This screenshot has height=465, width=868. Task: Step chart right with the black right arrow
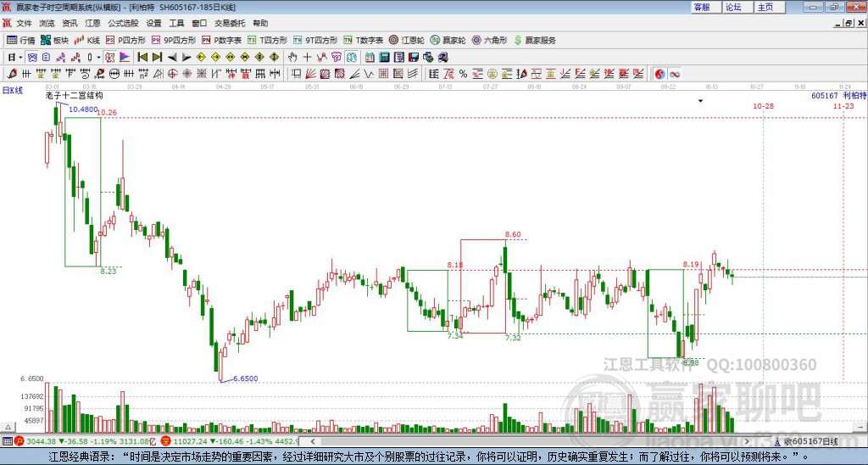(186, 57)
